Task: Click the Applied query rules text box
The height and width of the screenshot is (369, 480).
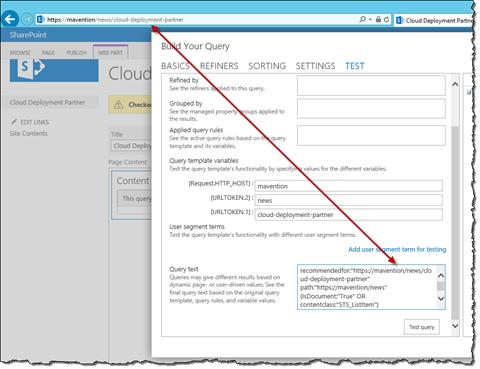Action: pyautogui.click(x=371, y=135)
